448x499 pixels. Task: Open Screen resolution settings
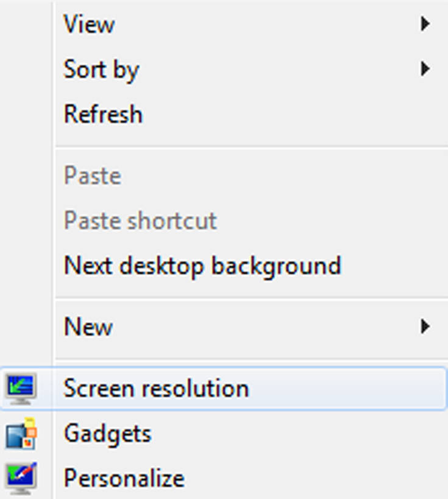pyautogui.click(x=224, y=389)
